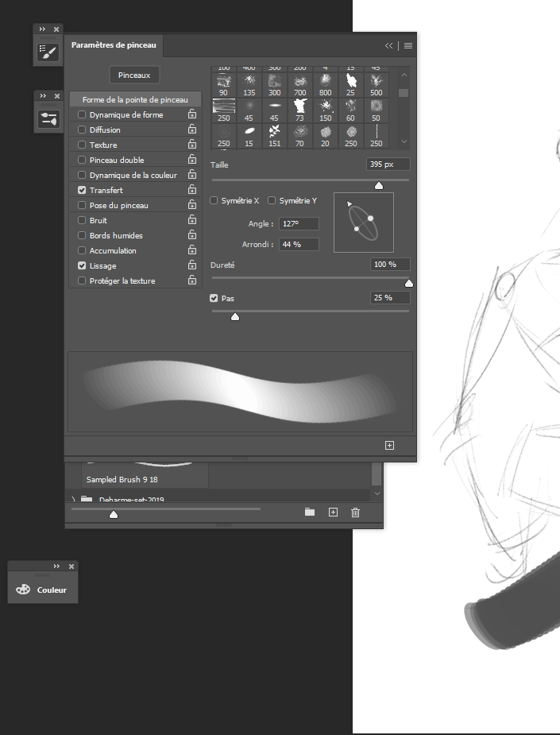Choose the 50 brush tip

[376, 110]
